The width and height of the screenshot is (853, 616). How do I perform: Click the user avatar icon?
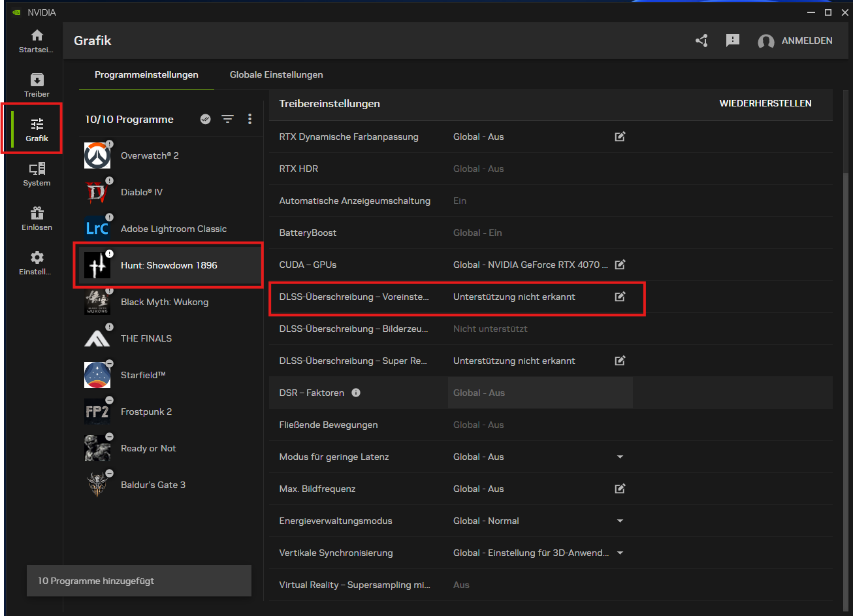[x=765, y=41]
